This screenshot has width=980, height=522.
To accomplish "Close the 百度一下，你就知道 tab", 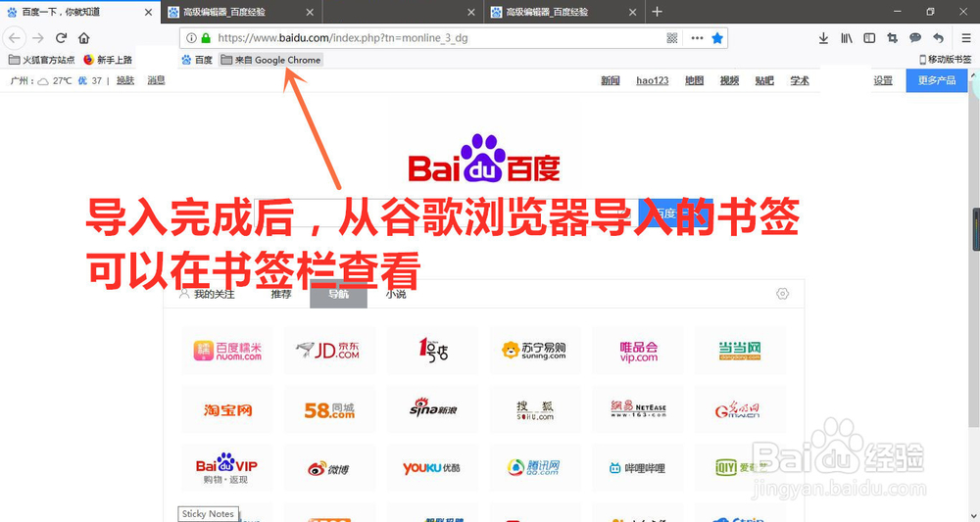I will (148, 12).
